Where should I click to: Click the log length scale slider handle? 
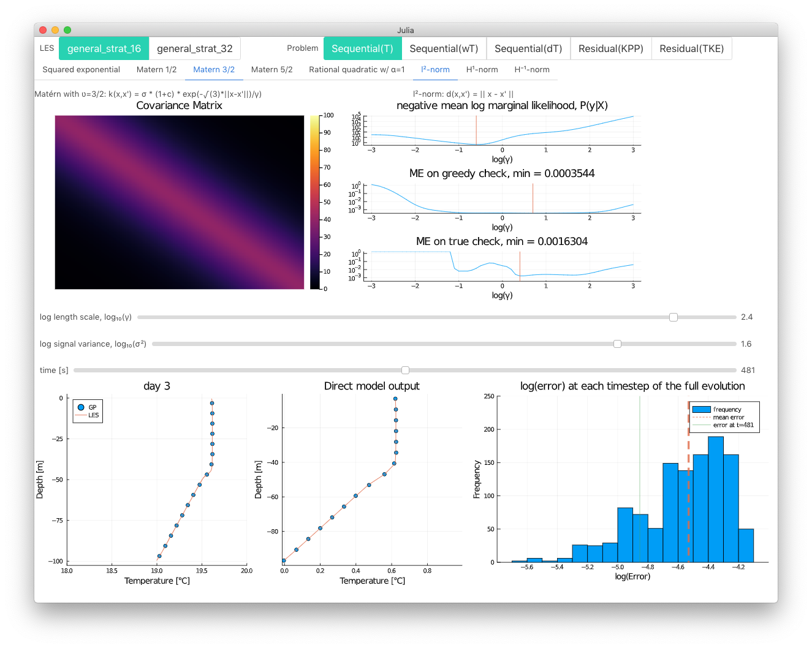click(674, 317)
